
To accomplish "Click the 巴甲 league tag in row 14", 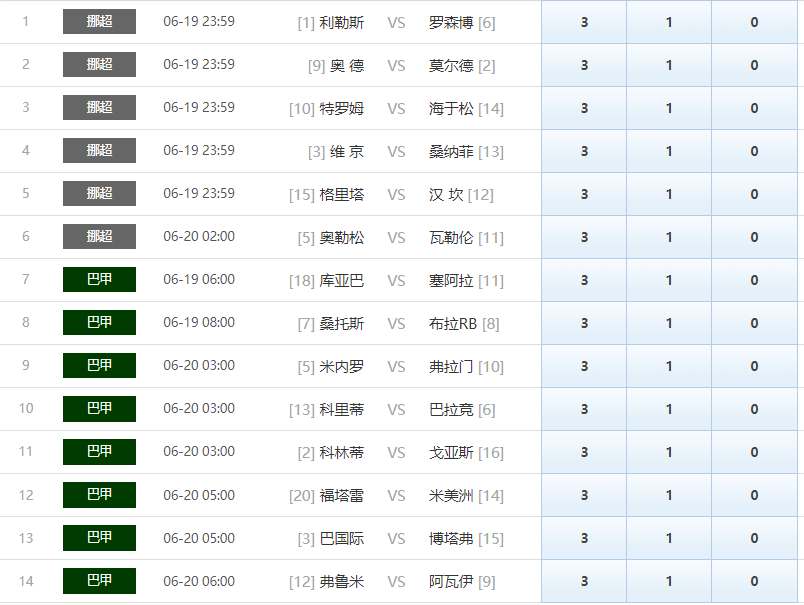I will [99, 581].
